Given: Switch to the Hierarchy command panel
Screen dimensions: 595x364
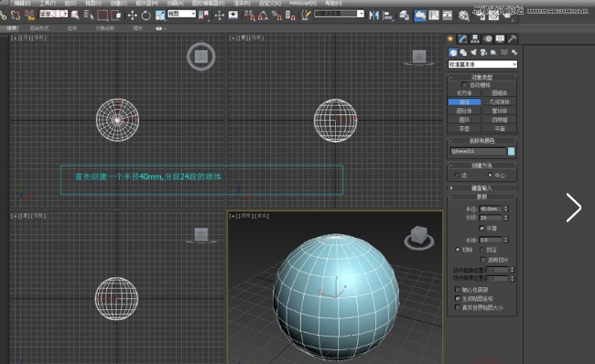Looking at the screenshot, I should [x=475, y=38].
